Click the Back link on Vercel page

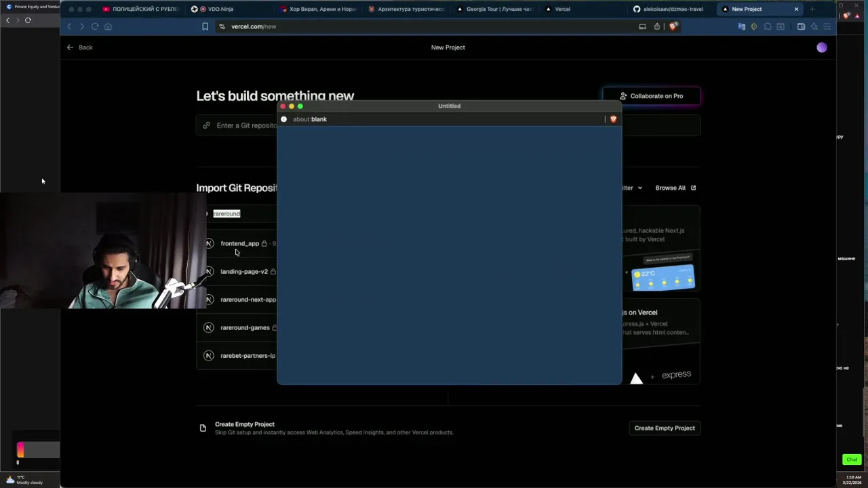pyautogui.click(x=79, y=47)
